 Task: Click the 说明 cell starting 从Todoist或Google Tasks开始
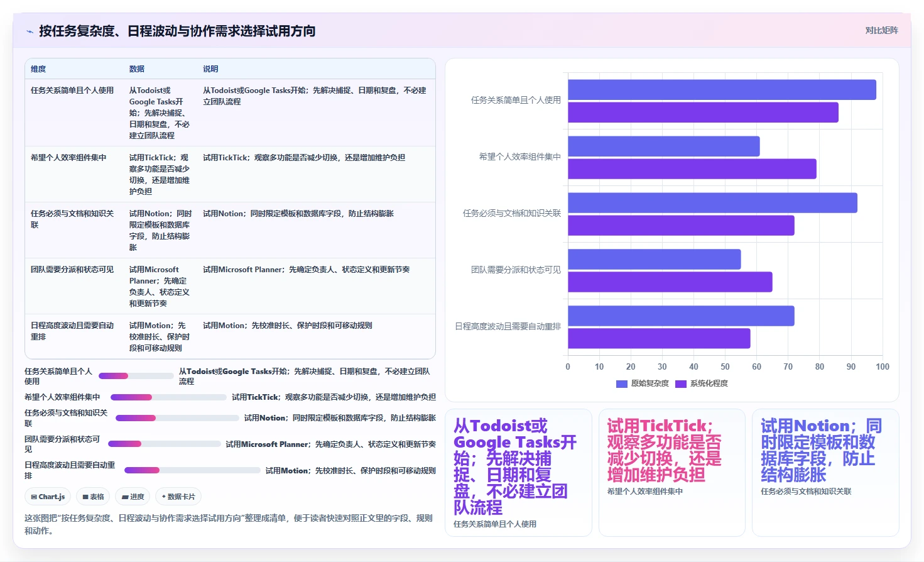(316, 113)
